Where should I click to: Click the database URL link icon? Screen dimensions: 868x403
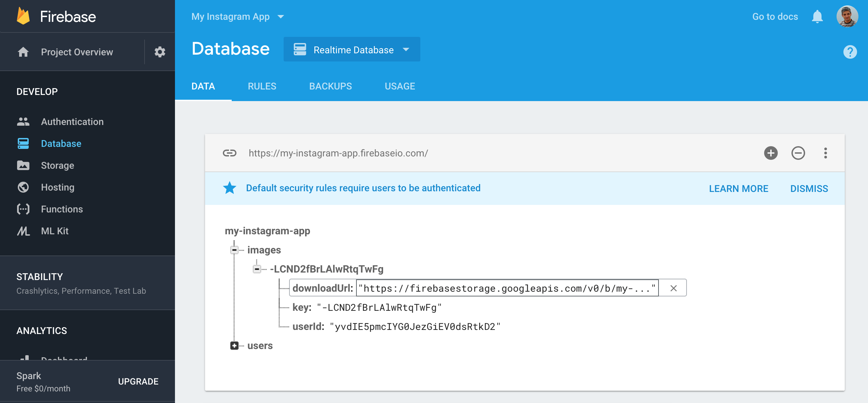[x=230, y=153]
